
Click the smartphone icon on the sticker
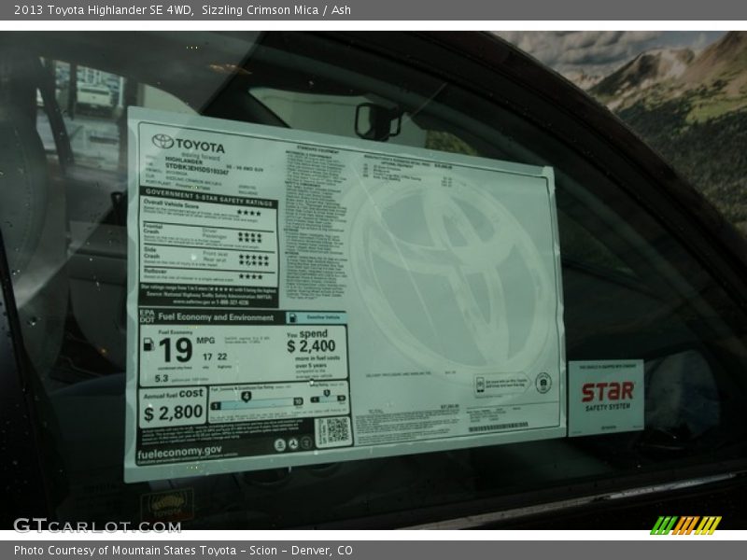point(480,384)
